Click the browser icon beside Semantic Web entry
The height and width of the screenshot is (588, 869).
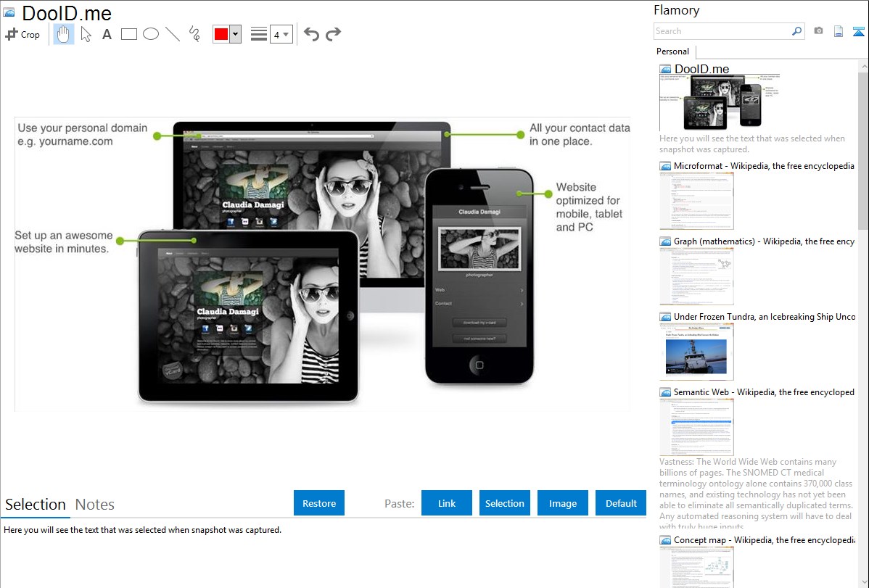(665, 392)
